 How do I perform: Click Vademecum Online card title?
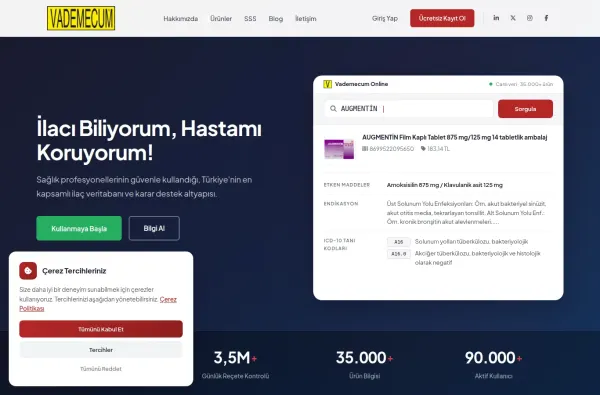(x=361, y=84)
